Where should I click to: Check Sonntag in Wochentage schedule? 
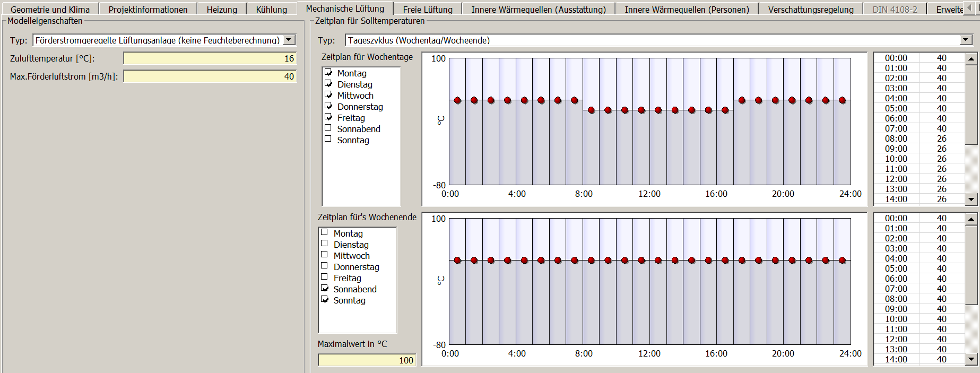click(328, 139)
